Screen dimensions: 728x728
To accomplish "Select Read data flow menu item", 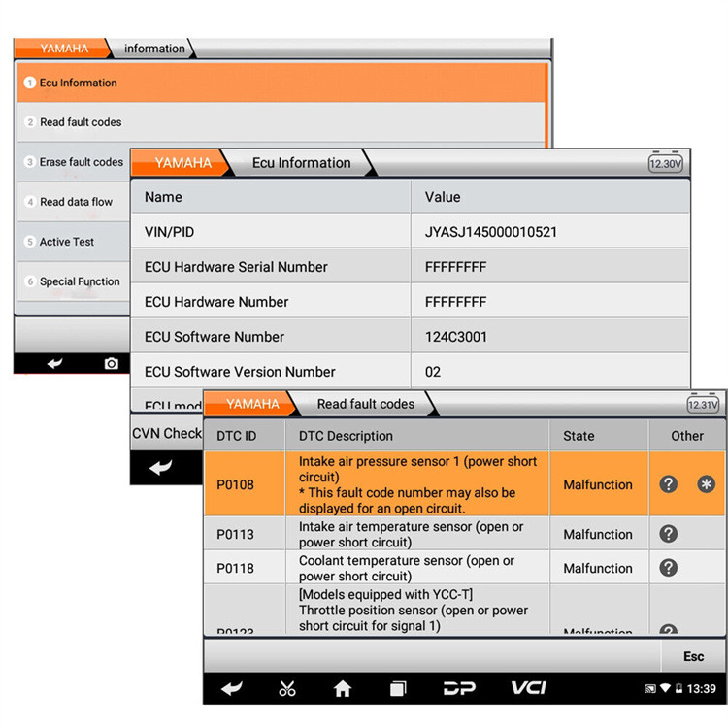I will pyautogui.click(x=74, y=202).
